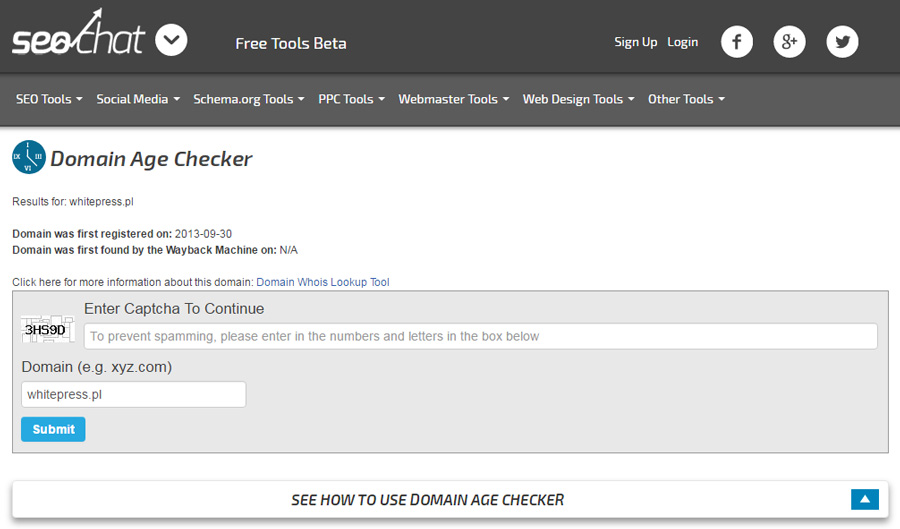
Task: Expand the PPC Tools menu
Action: [x=351, y=99]
